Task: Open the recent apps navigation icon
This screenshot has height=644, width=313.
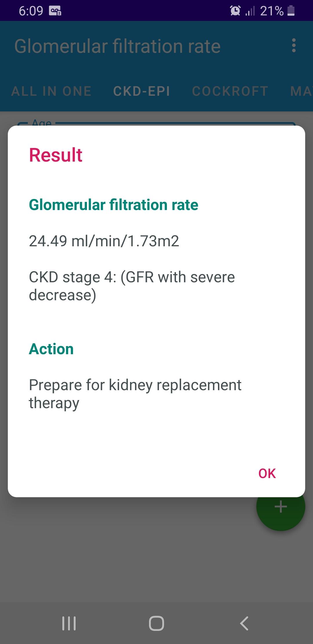Action: 69,623
